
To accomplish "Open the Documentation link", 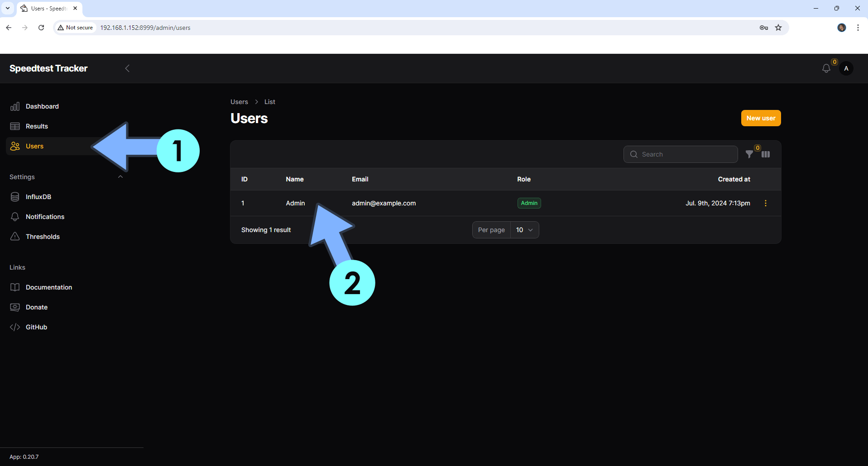I will point(49,287).
